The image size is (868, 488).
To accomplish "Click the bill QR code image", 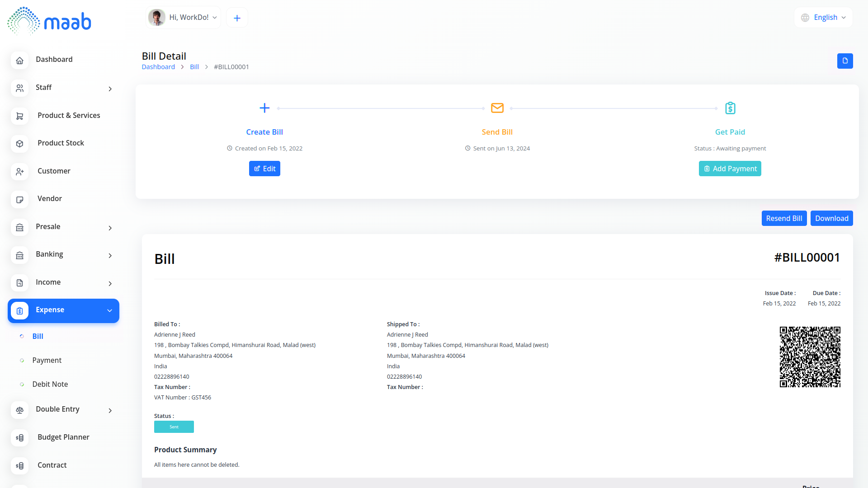I will 810,357.
